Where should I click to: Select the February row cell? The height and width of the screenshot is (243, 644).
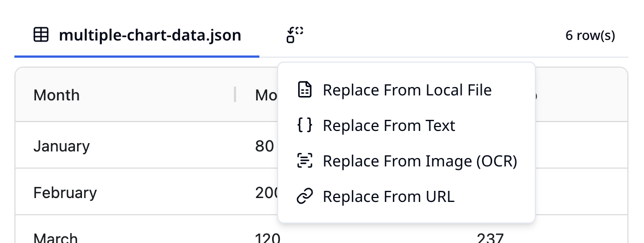coord(65,193)
